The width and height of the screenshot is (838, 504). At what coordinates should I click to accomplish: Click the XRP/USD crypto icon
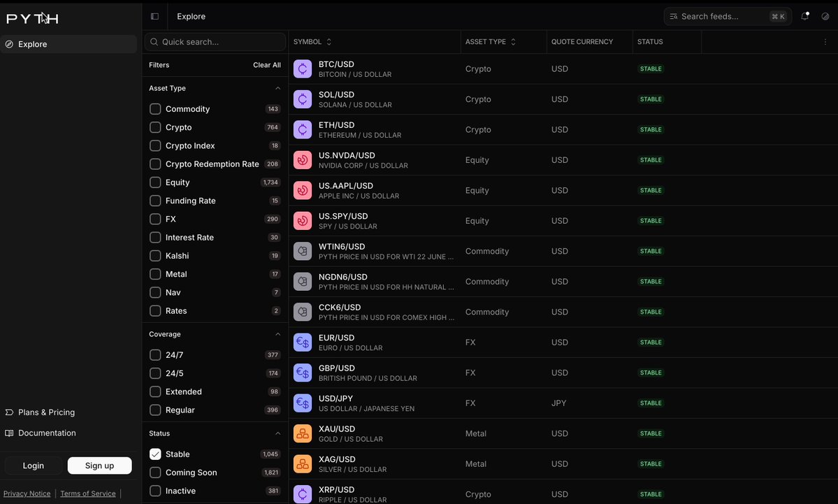(303, 494)
